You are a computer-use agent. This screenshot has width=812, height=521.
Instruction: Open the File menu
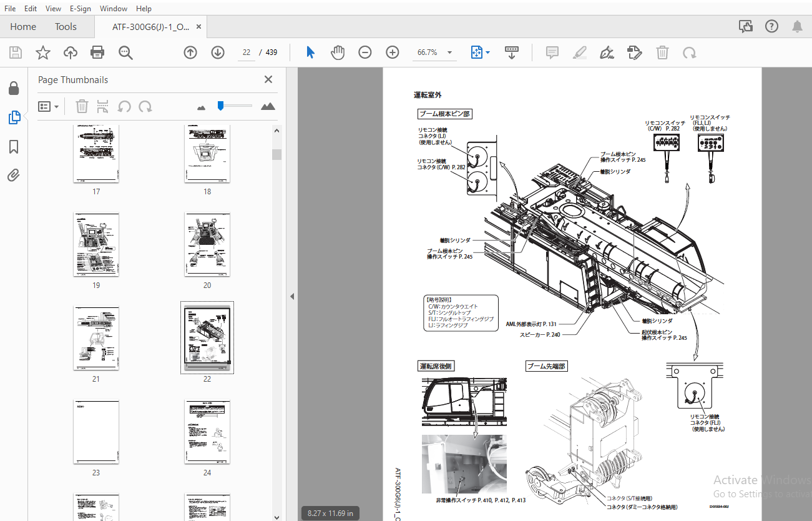pyautogui.click(x=10, y=8)
